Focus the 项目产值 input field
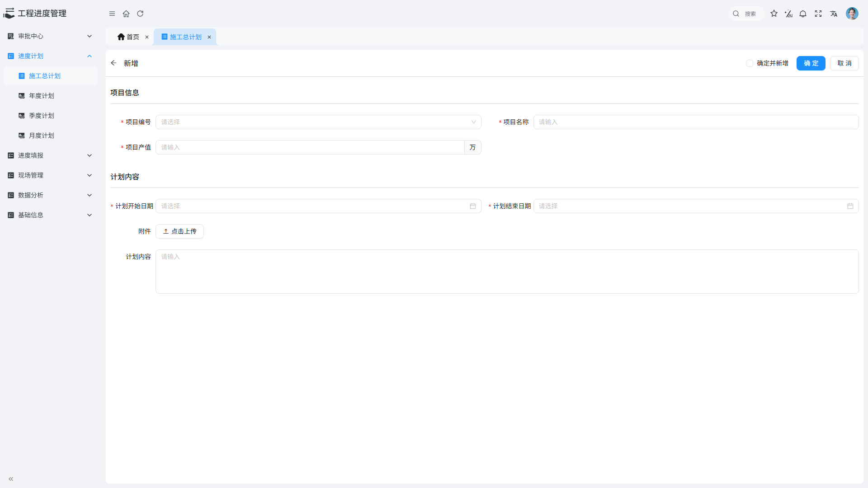Viewport: 868px width, 488px height. click(310, 147)
